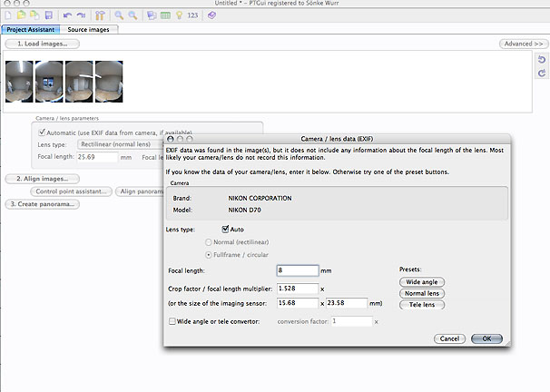Click the Redo arrow icon
550x392 pixels.
click(x=78, y=16)
